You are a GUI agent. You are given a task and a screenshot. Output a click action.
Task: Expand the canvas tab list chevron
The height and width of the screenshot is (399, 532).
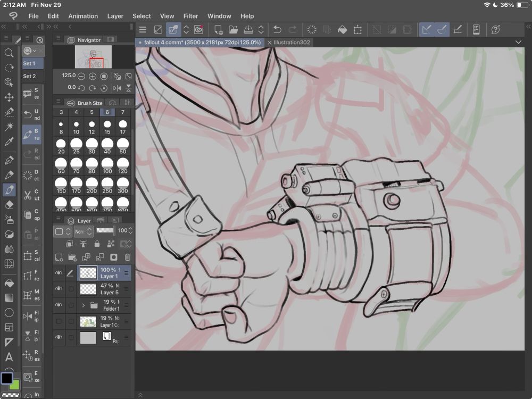click(519, 42)
